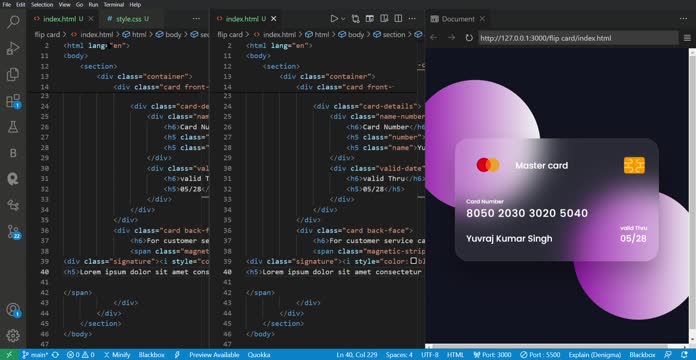This screenshot has height=360, width=696.
Task: Expand flip card breadcrumb in left editor
Action: pos(47,34)
